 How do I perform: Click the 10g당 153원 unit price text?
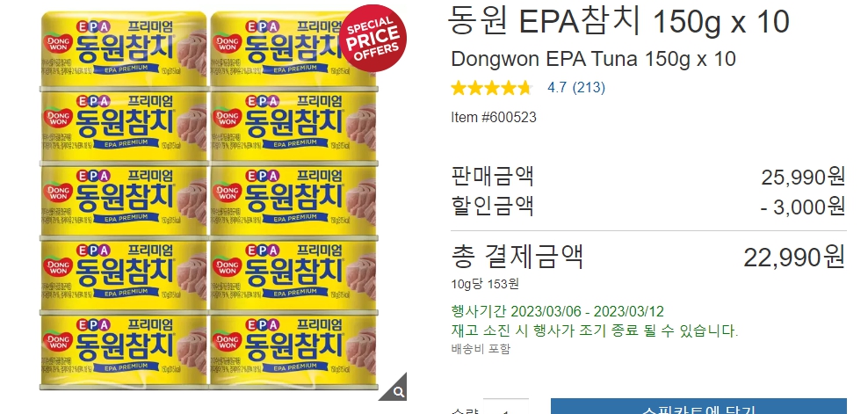click(485, 284)
